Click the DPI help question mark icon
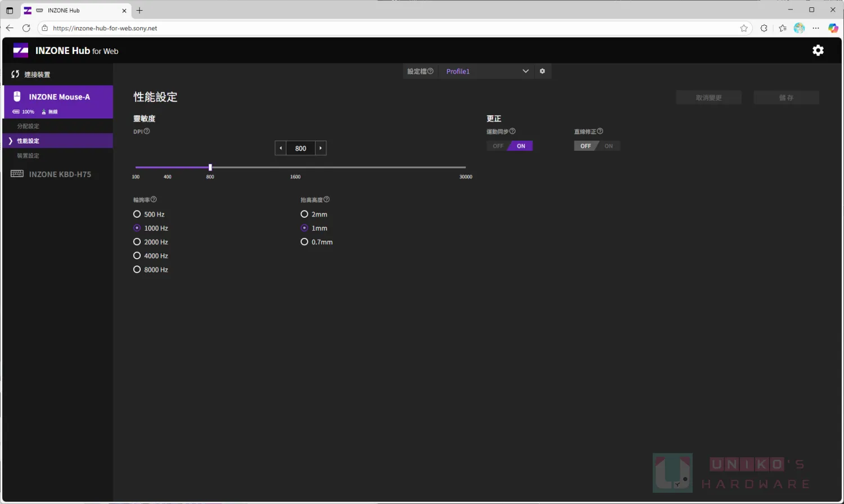The width and height of the screenshot is (844, 504). point(147,132)
